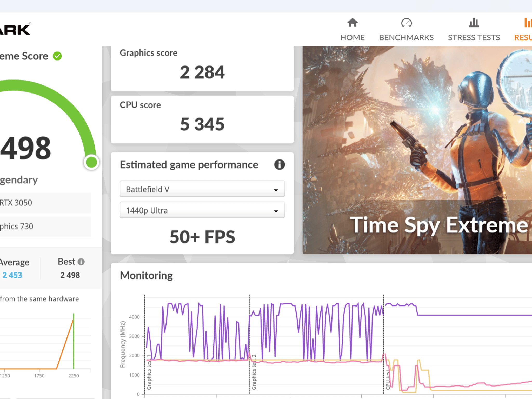Open the 1440p Ultra resolution dropdown
The height and width of the screenshot is (399, 532).
(202, 210)
